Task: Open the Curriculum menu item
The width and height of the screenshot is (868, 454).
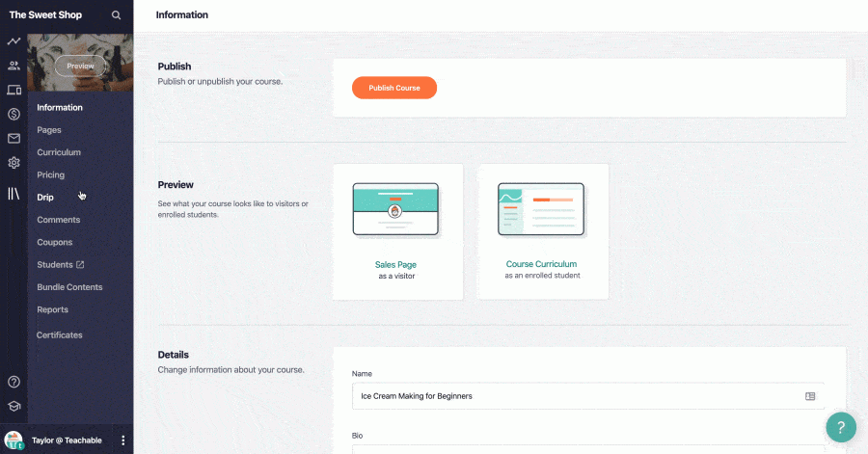Action: click(x=59, y=152)
